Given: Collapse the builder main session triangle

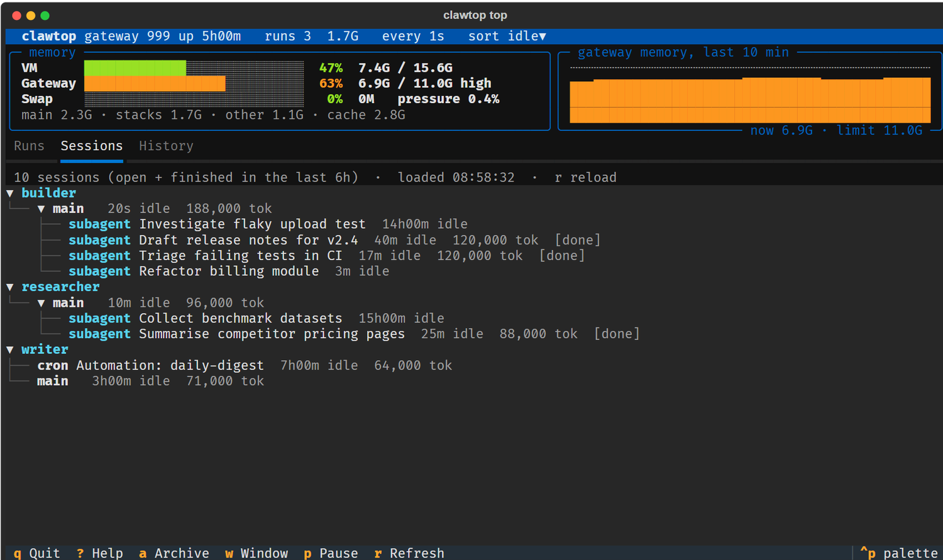Looking at the screenshot, I should pyautogui.click(x=41, y=209).
